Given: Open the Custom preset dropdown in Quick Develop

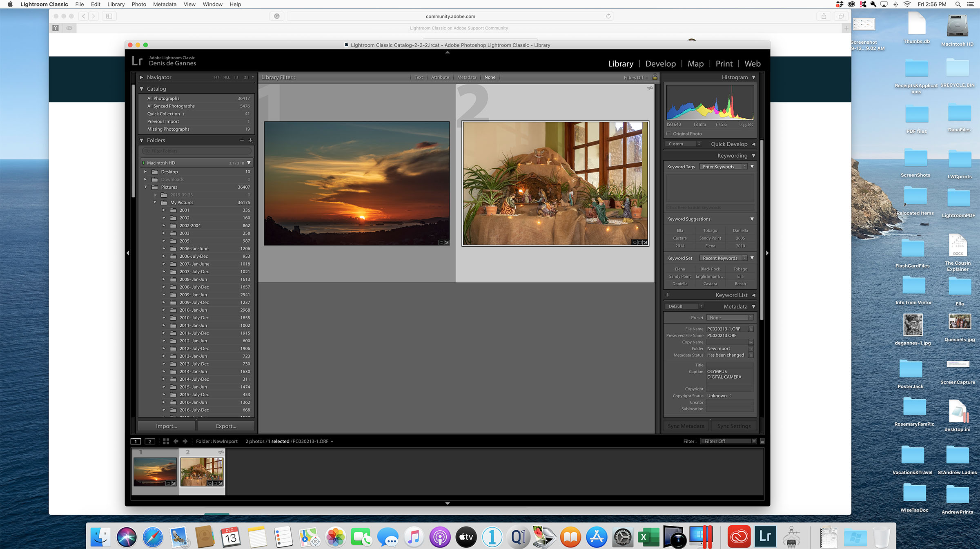Looking at the screenshot, I should pyautogui.click(x=682, y=144).
